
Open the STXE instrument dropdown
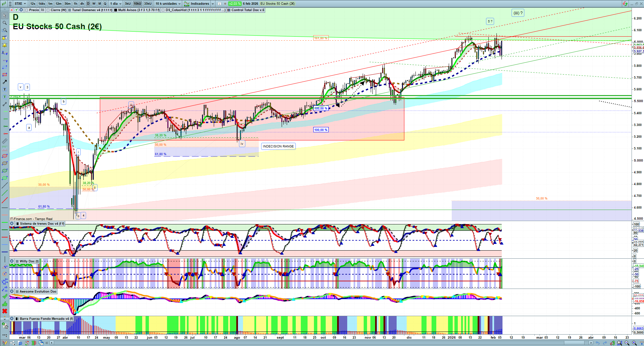[x=20, y=4]
